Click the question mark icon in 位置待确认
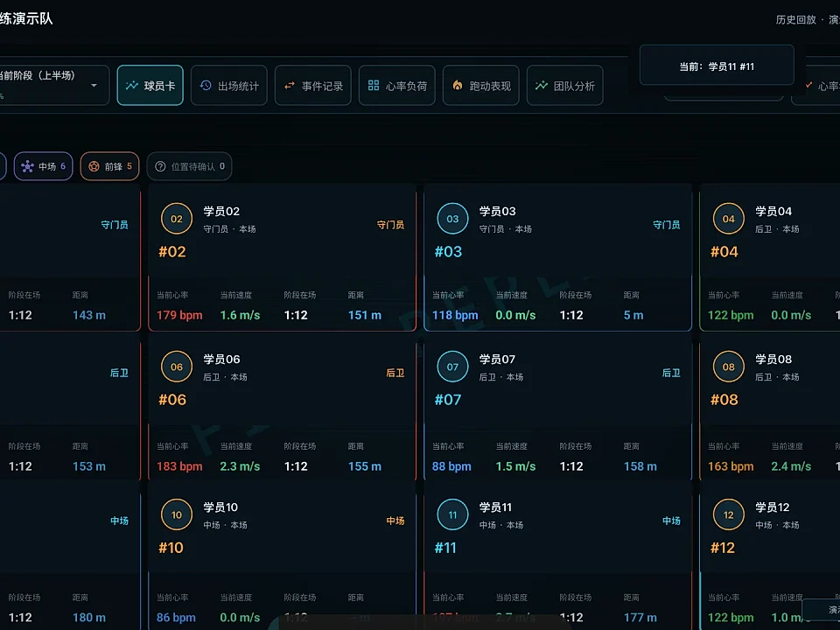Screen dimensions: 840x630 coord(160,166)
